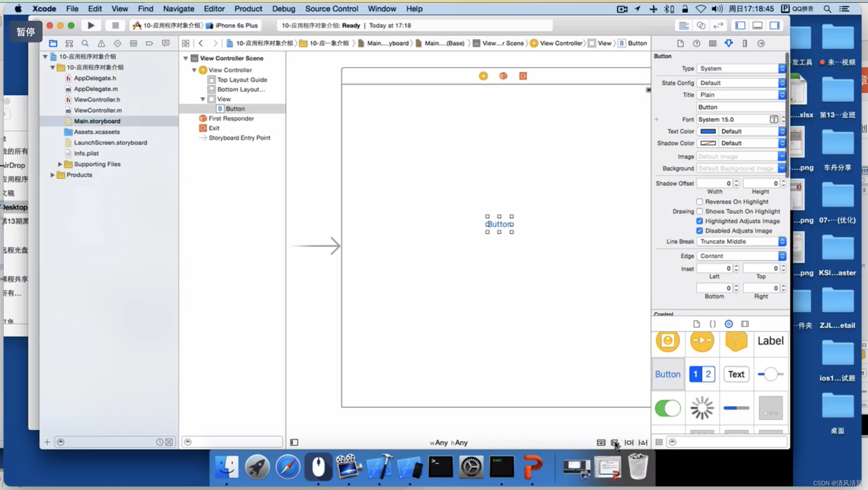
Task: Click the Run/Play button in toolbar
Action: pos(91,25)
